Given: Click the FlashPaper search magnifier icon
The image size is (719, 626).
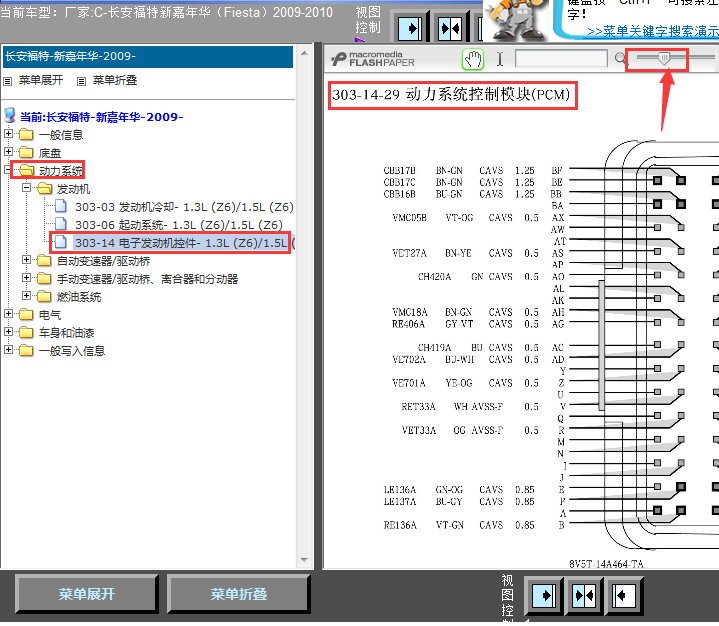Looking at the screenshot, I should point(620,58).
